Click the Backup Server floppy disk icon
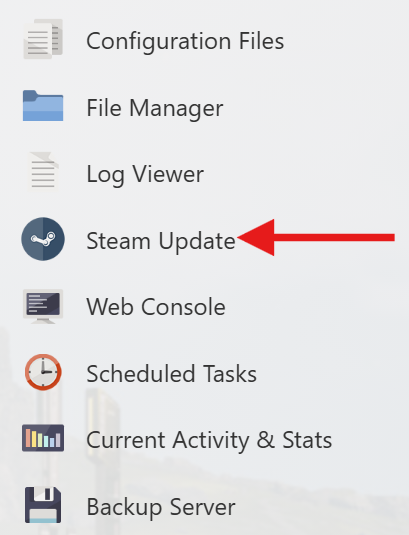409x535 pixels. click(43, 505)
